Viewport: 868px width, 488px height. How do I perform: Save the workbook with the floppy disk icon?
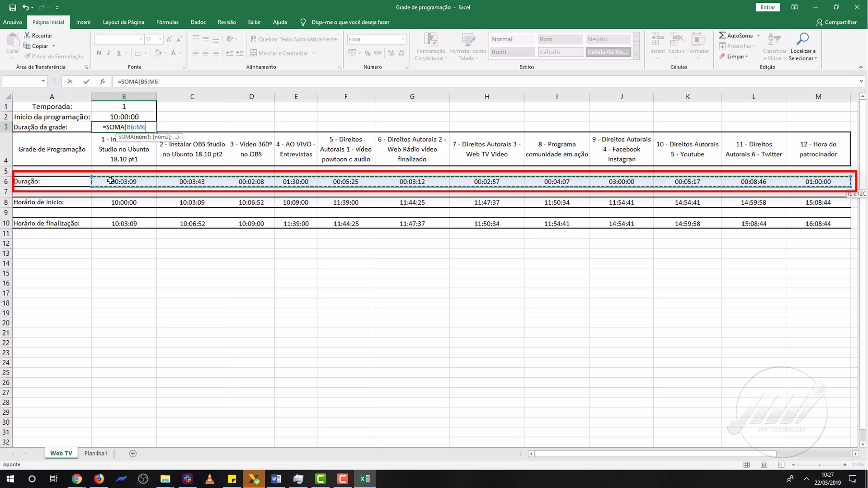pyautogui.click(x=12, y=7)
